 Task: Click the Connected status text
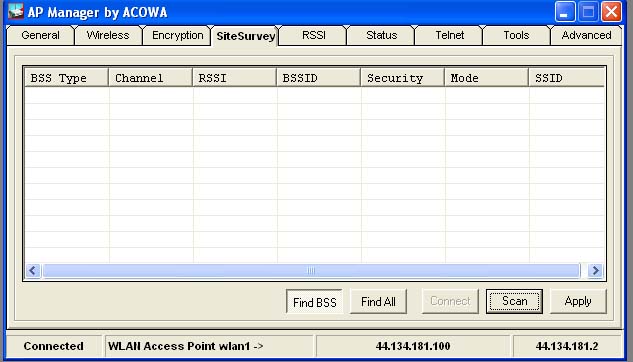53,346
